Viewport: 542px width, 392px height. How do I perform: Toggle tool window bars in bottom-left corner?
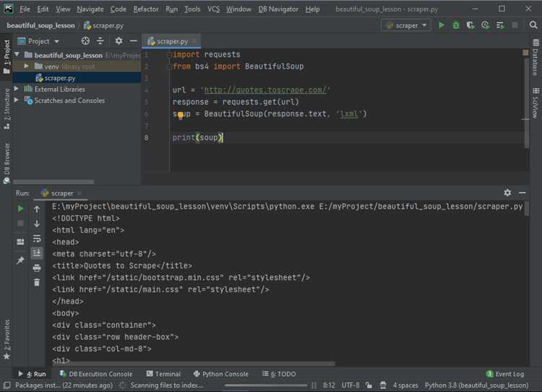(x=7, y=385)
